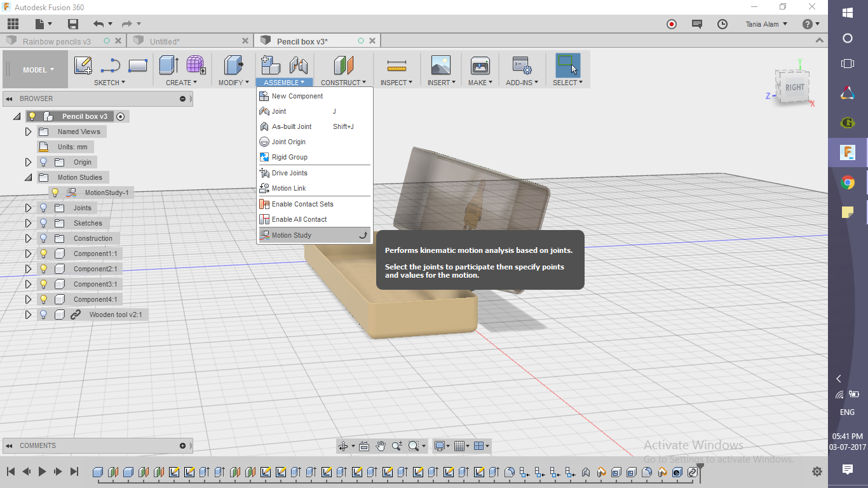This screenshot has width=868, height=488.
Task: Click the New Component toolbar icon
Action: tap(271, 65)
